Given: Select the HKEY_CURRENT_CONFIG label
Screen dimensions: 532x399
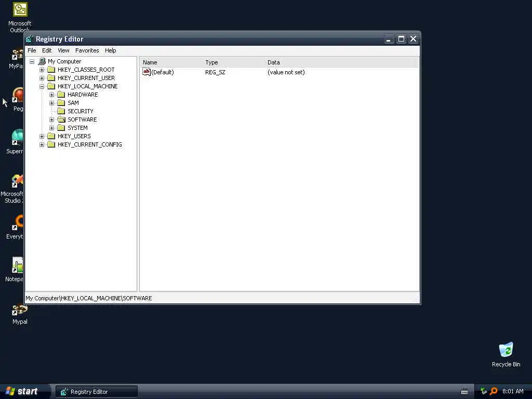Looking at the screenshot, I should click(x=89, y=144).
